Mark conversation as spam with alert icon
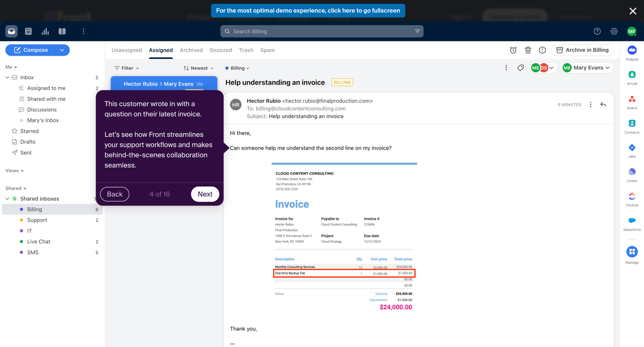This screenshot has height=347, width=644. 542,50
